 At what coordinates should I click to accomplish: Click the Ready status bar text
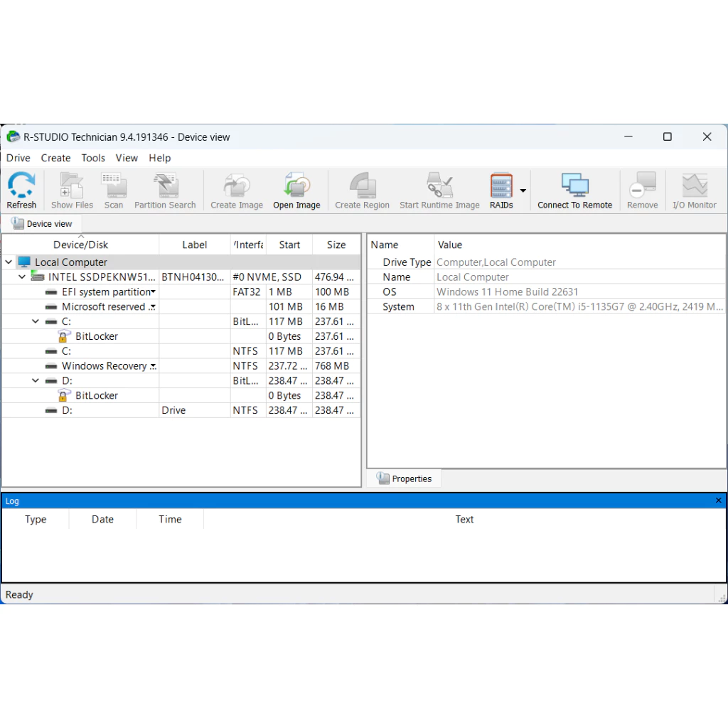point(19,595)
